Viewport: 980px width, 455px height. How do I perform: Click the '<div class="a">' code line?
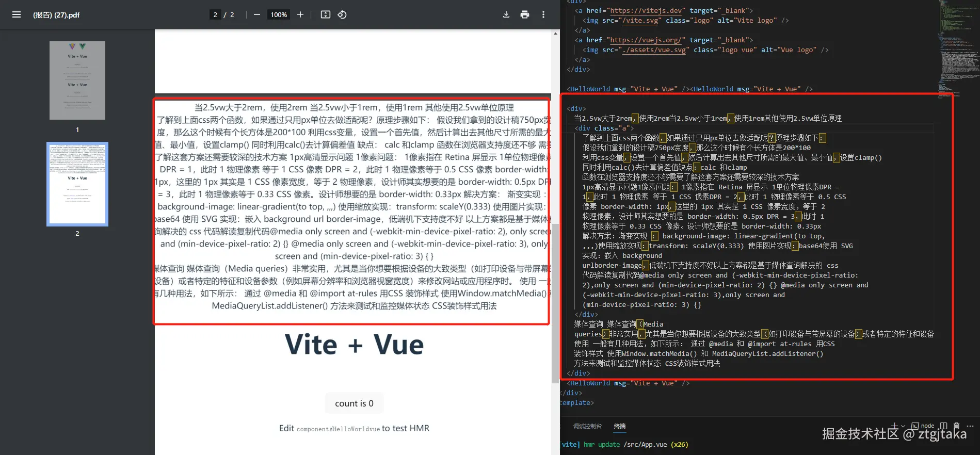pyautogui.click(x=604, y=128)
